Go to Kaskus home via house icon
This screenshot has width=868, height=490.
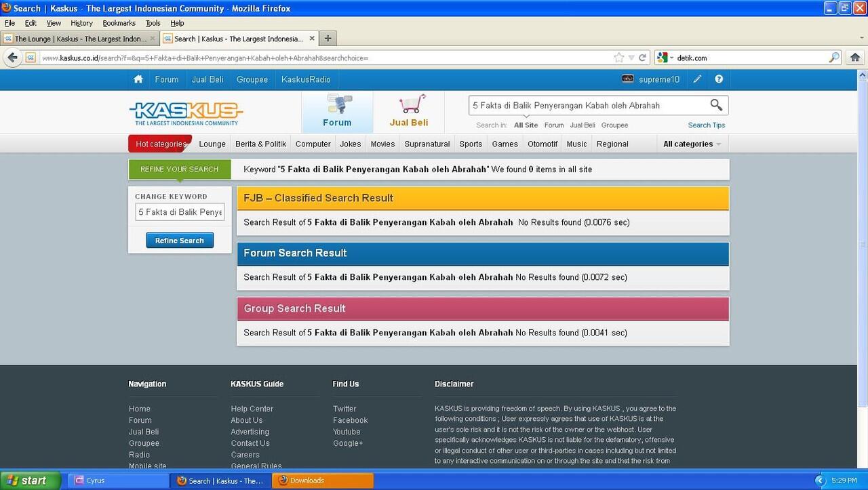pos(138,79)
